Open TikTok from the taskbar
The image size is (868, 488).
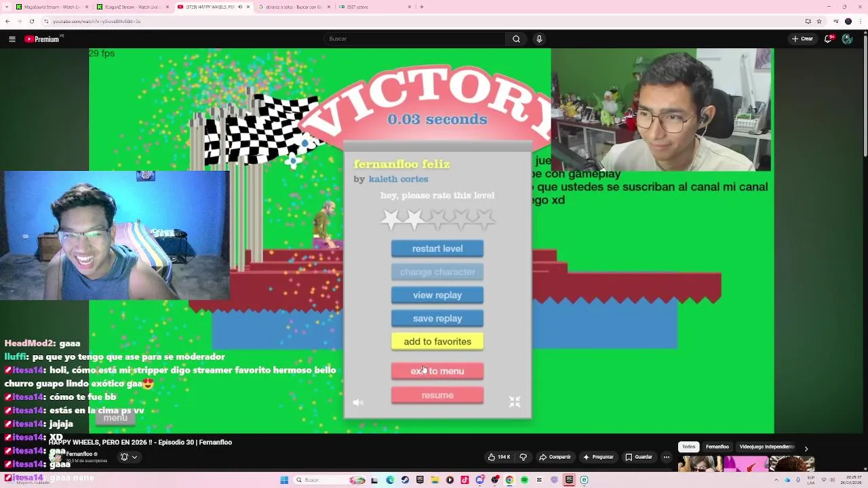tap(465, 480)
